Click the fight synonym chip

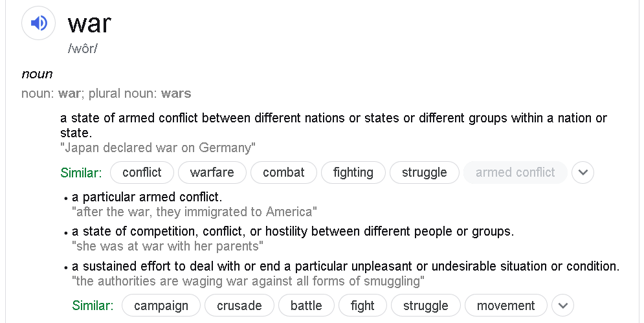(362, 306)
